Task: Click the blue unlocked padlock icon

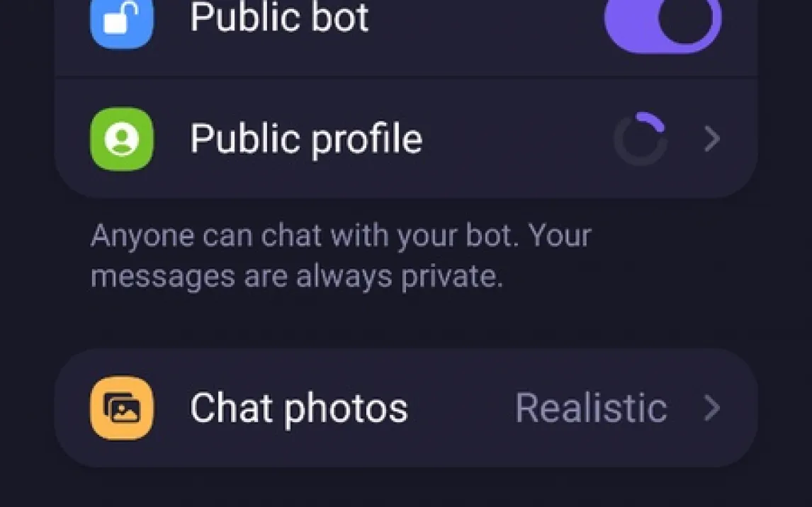Action: tap(121, 21)
